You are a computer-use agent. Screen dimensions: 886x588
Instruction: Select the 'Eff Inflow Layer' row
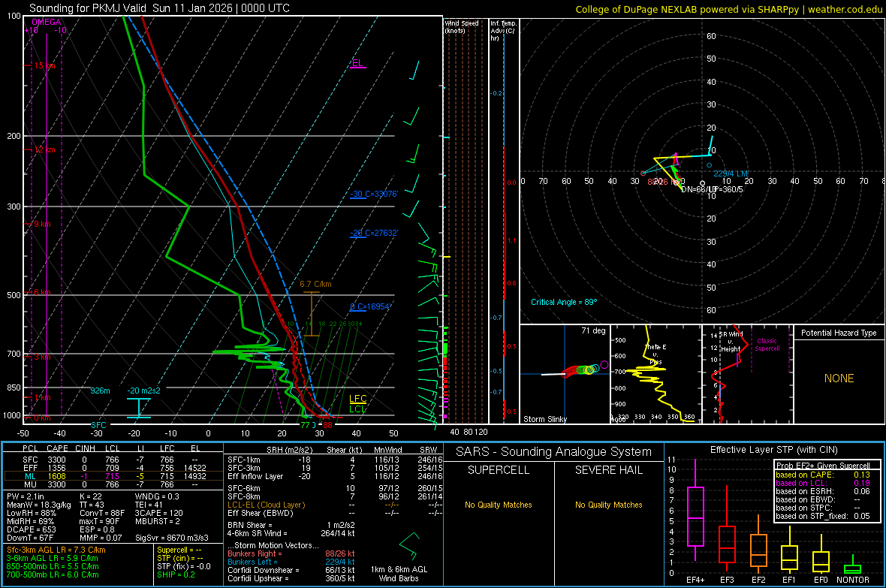(x=333, y=476)
